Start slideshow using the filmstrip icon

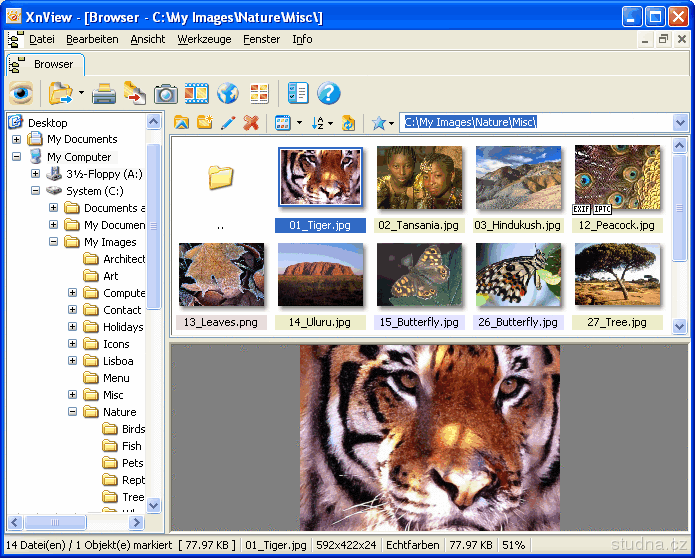(x=196, y=94)
